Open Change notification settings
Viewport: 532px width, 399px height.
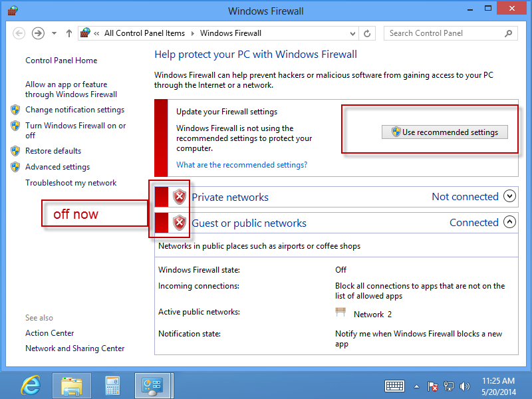point(75,110)
